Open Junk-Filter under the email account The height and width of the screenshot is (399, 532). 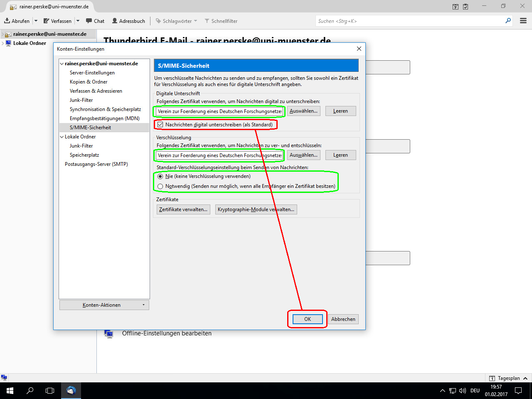[81, 100]
